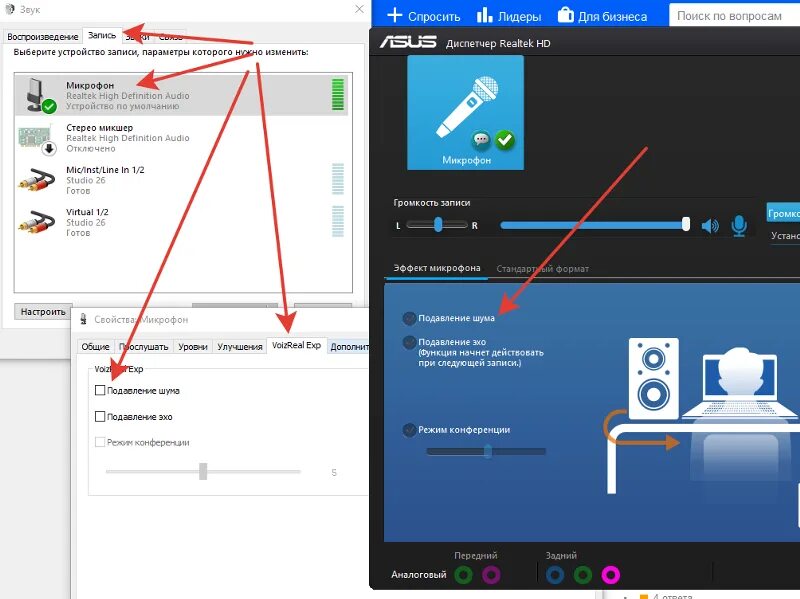The image size is (800, 599).
Task: Adjust the VoizReal Exp slider in Properties
Action: pyautogui.click(x=203, y=471)
